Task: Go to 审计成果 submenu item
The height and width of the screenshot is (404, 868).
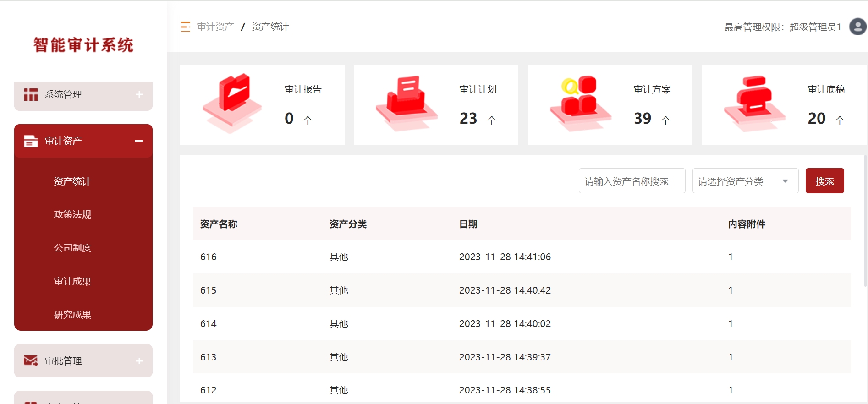Action: (x=72, y=281)
